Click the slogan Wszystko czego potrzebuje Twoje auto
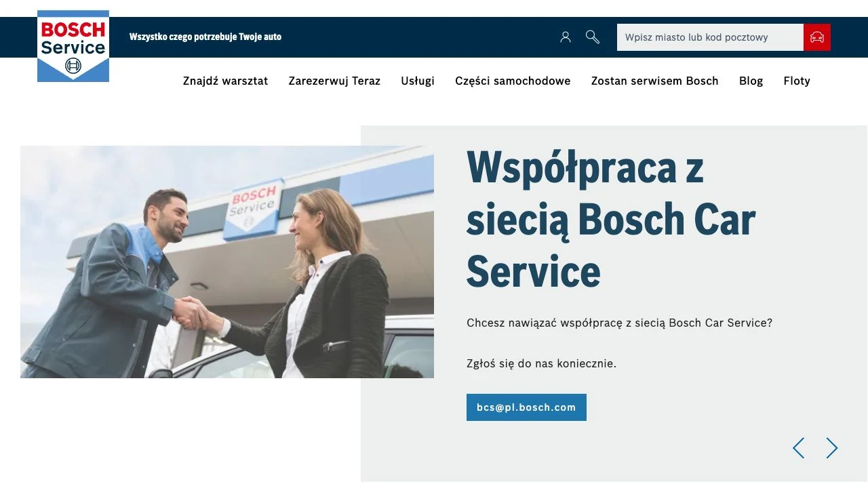 point(205,37)
